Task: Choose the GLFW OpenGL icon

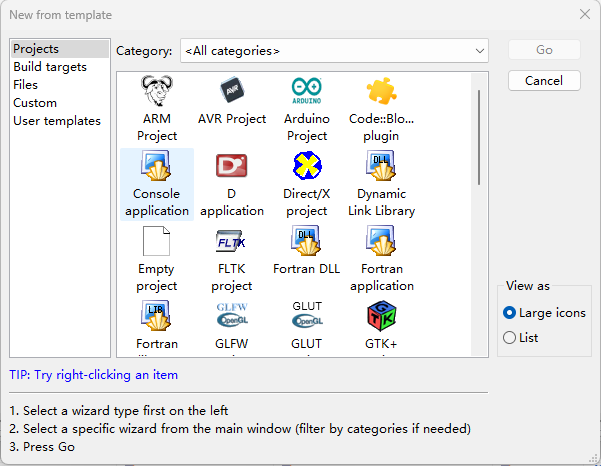Action: click(x=232, y=315)
